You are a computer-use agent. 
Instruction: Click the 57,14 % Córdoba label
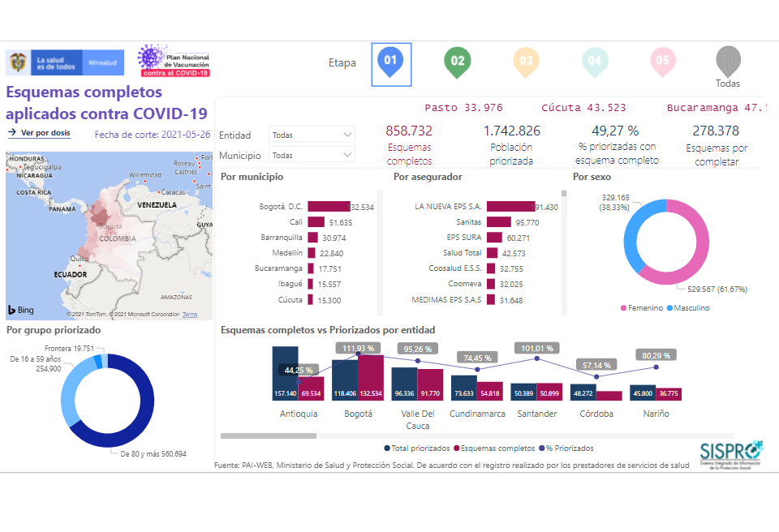596,366
